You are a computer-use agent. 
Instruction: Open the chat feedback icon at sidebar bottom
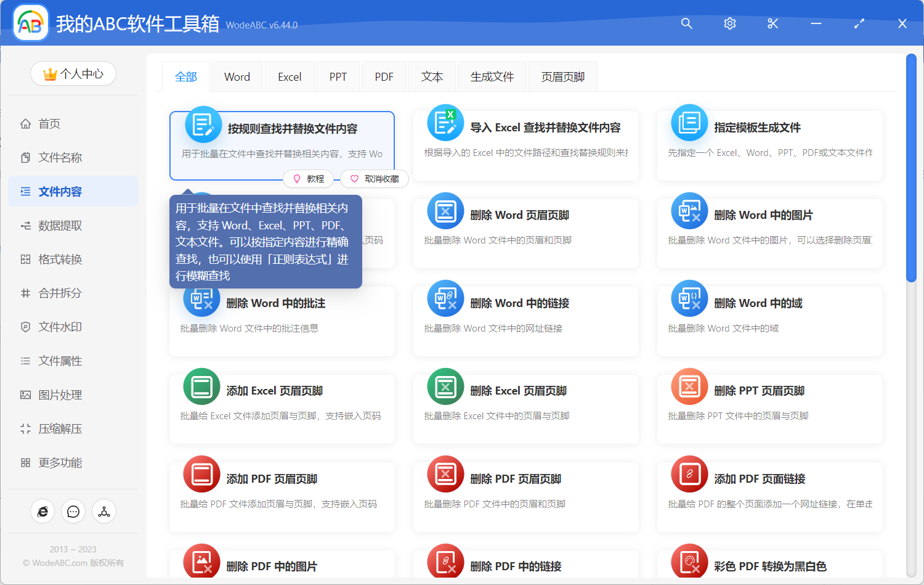(73, 511)
